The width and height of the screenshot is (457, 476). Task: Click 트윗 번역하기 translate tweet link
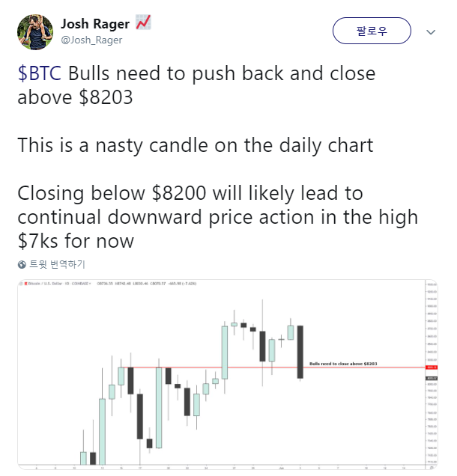57,264
